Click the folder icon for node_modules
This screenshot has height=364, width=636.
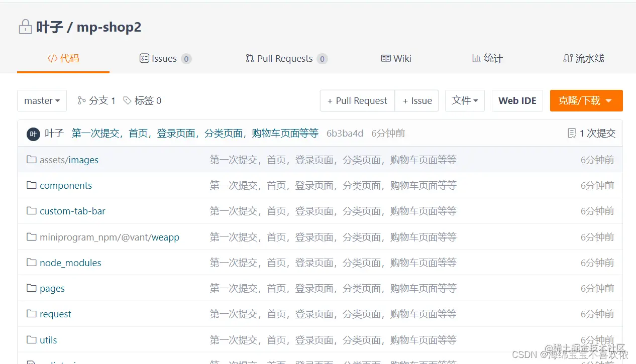(32, 263)
